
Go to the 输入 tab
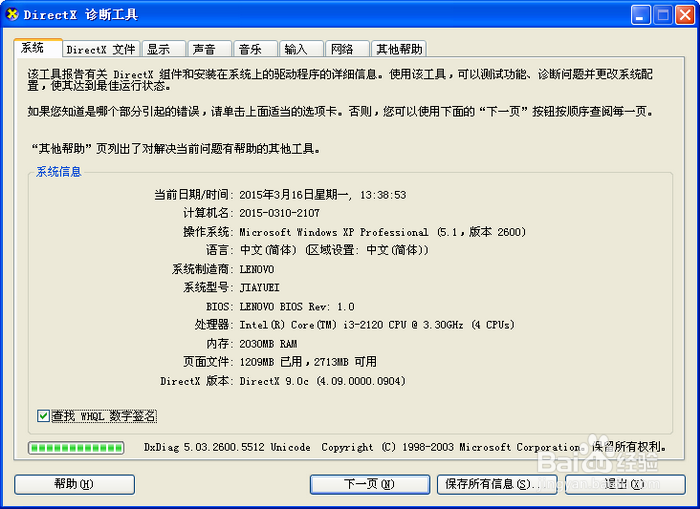pos(301,49)
